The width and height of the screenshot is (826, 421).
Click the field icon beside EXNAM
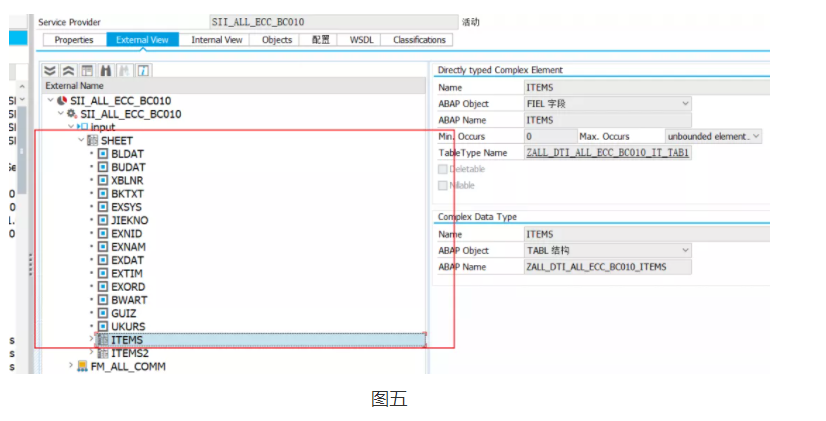point(103,247)
